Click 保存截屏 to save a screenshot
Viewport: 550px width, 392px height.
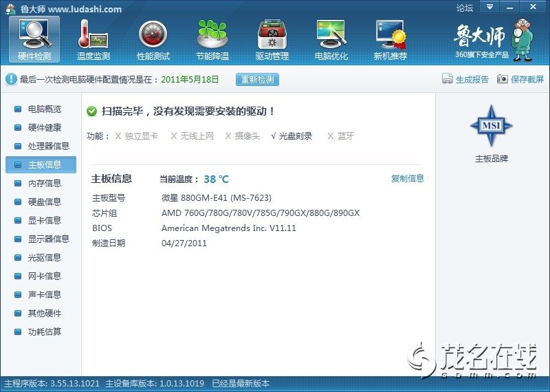coord(520,79)
